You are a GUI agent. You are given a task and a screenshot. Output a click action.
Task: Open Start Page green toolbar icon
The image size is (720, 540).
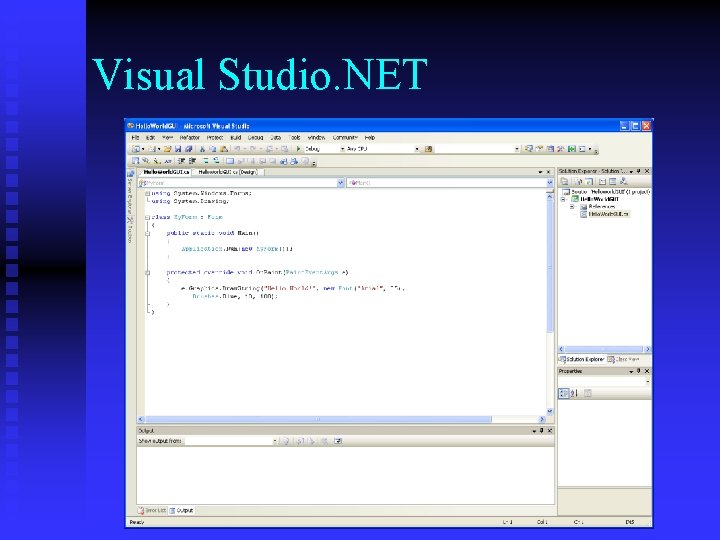(572, 149)
